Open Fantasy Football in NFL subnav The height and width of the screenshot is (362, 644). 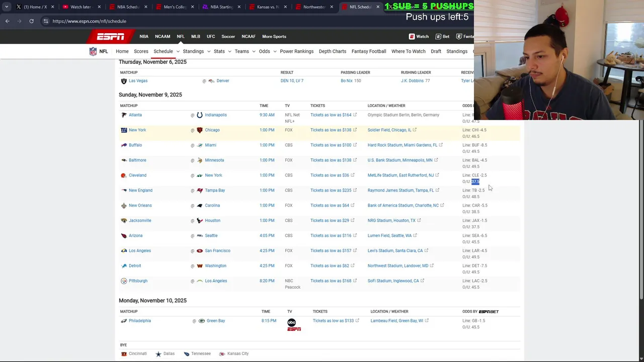click(369, 51)
